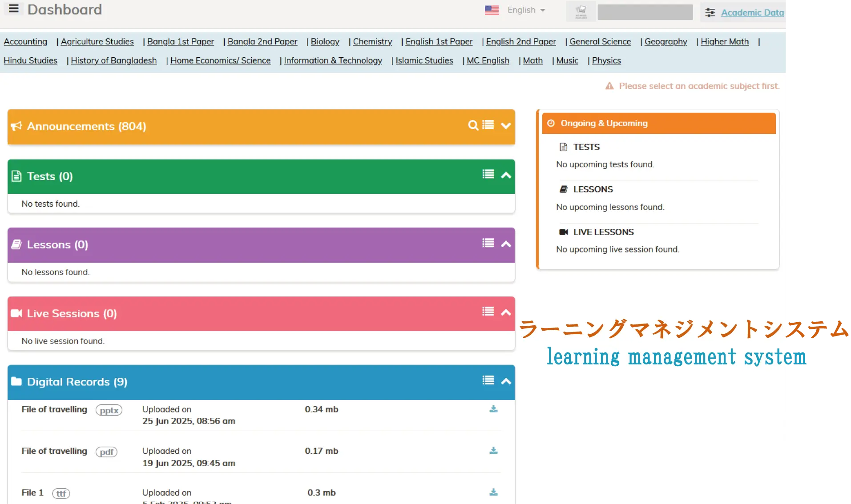The width and height of the screenshot is (851, 504).
Task: Open the Announcements list view icon
Action: click(x=488, y=125)
